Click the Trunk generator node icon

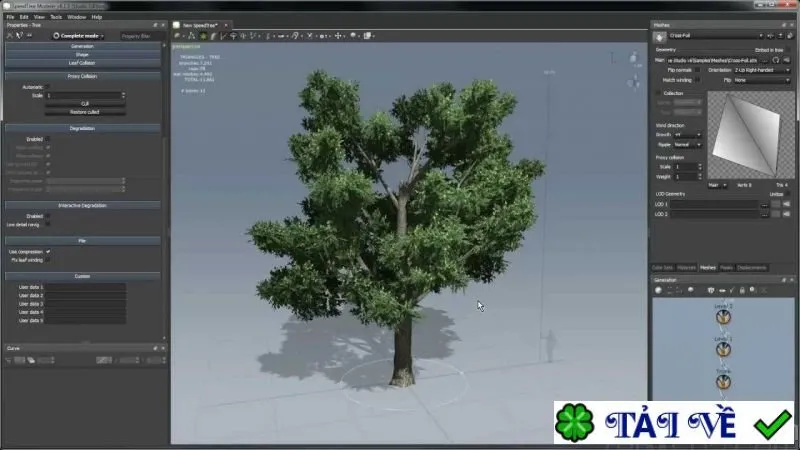pos(723,382)
